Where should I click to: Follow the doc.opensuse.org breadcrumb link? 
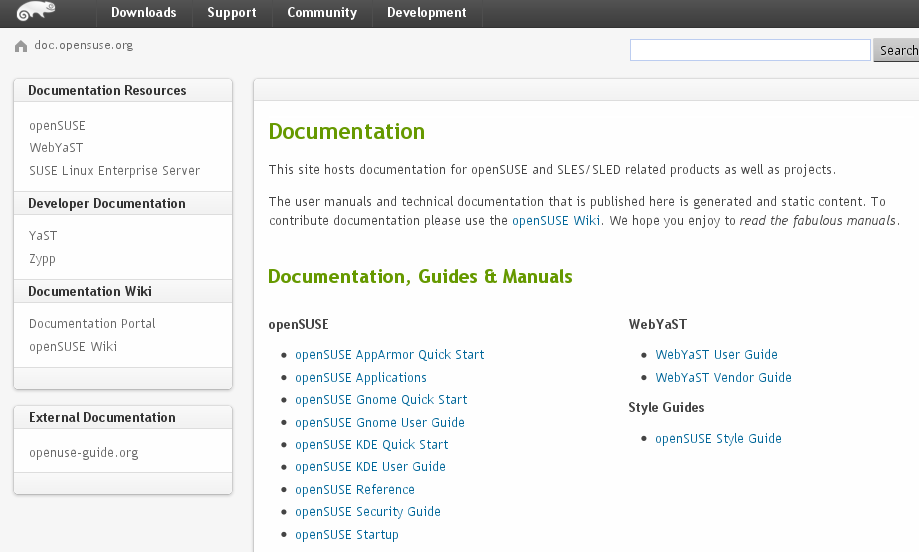[x=83, y=45]
